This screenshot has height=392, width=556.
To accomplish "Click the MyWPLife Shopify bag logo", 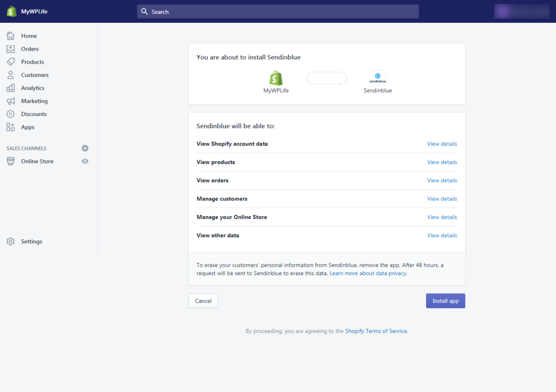I will [276, 78].
